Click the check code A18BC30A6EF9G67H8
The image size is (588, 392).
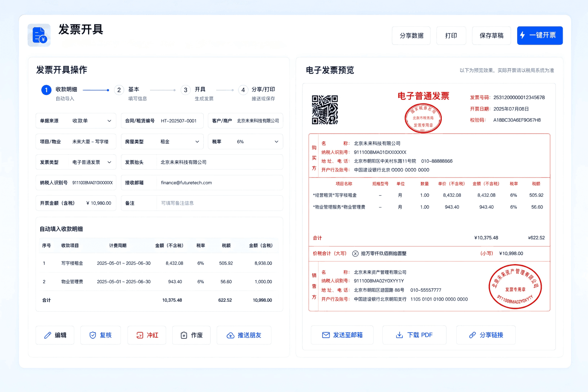tap(517, 120)
